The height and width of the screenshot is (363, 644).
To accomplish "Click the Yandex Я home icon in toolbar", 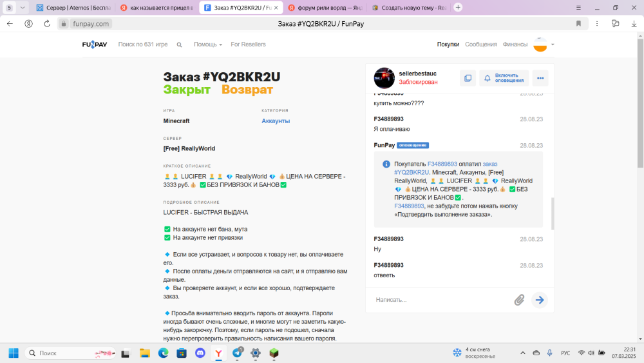I will coord(28,24).
